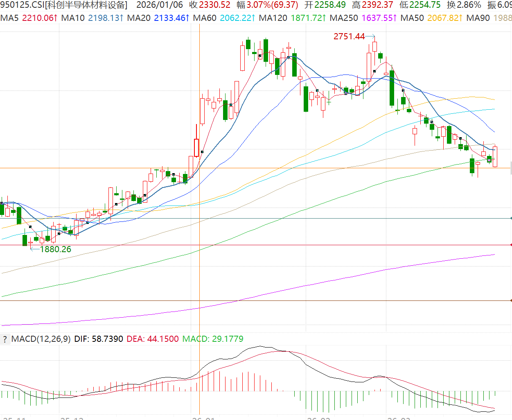The image size is (512, 420).
Task: Click the MA60 indicator value
Action: click(237, 18)
